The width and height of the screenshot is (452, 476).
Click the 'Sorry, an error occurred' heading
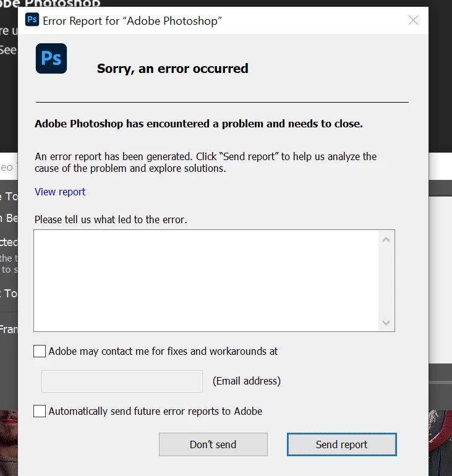[173, 69]
